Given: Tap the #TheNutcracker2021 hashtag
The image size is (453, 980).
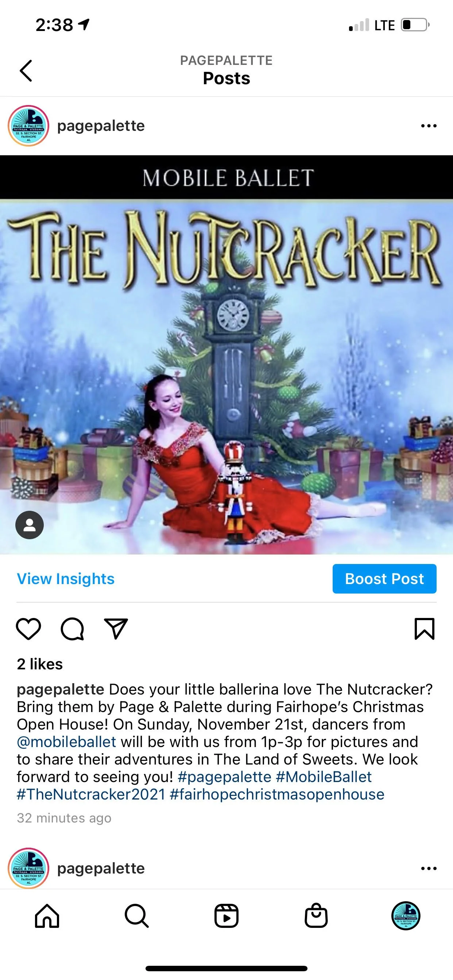Looking at the screenshot, I should click(x=91, y=794).
